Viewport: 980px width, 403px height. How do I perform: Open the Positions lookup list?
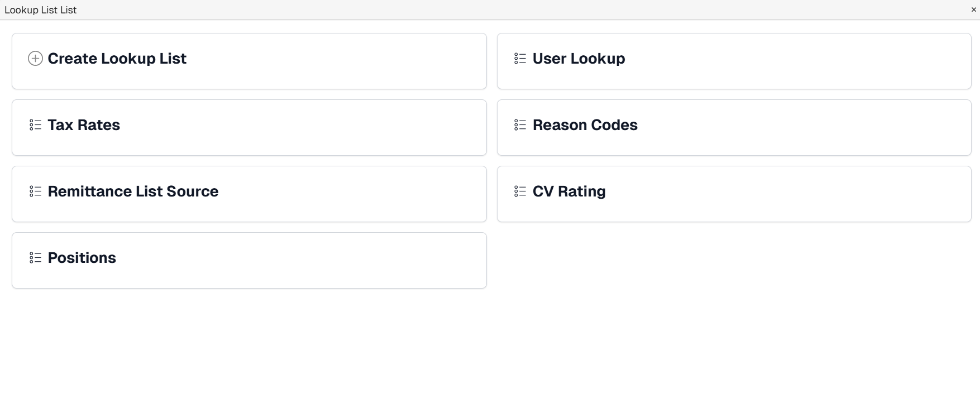pyautogui.click(x=248, y=260)
